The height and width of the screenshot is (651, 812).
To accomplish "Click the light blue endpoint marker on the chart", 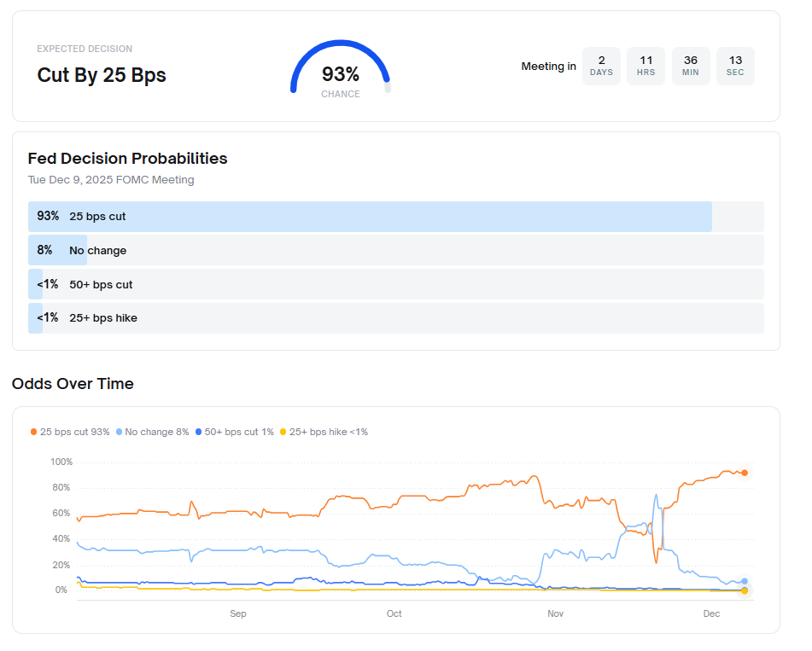I will (745, 581).
